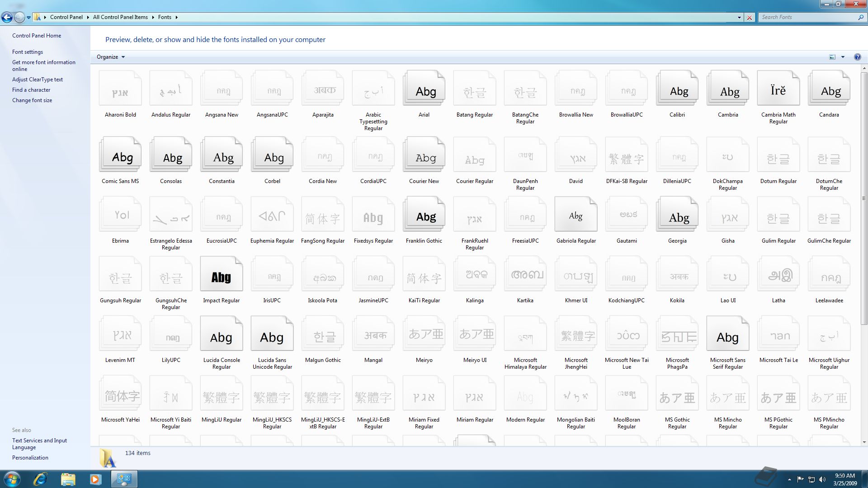868x488 pixels.
Task: Click the Microsoft YaHei font label
Action: coord(120,420)
